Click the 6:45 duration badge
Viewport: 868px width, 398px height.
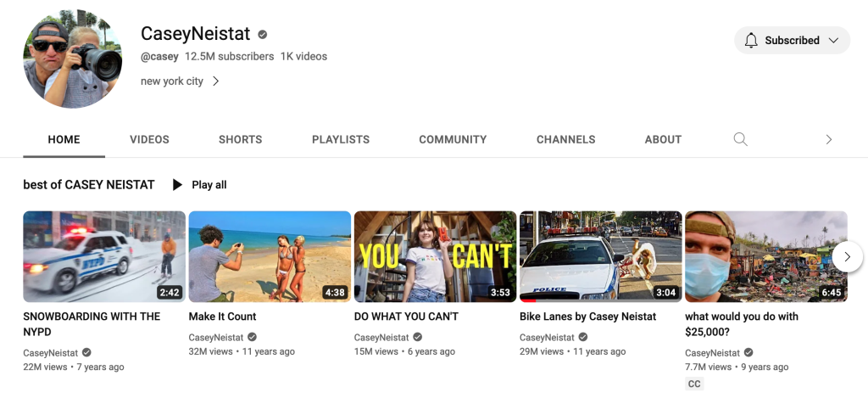[x=832, y=292]
